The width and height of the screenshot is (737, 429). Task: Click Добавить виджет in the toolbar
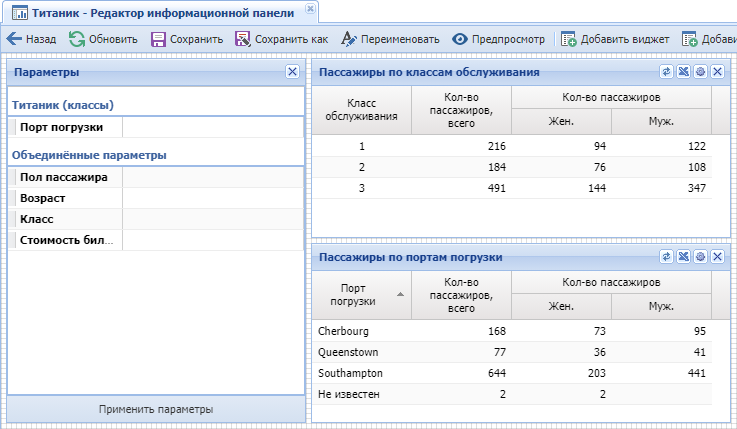[615, 39]
